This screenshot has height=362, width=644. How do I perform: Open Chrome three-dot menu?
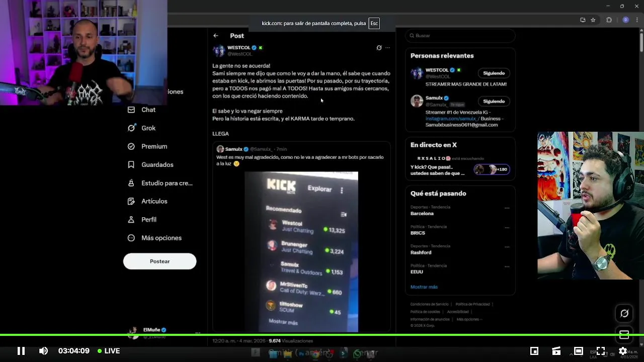coord(637,20)
